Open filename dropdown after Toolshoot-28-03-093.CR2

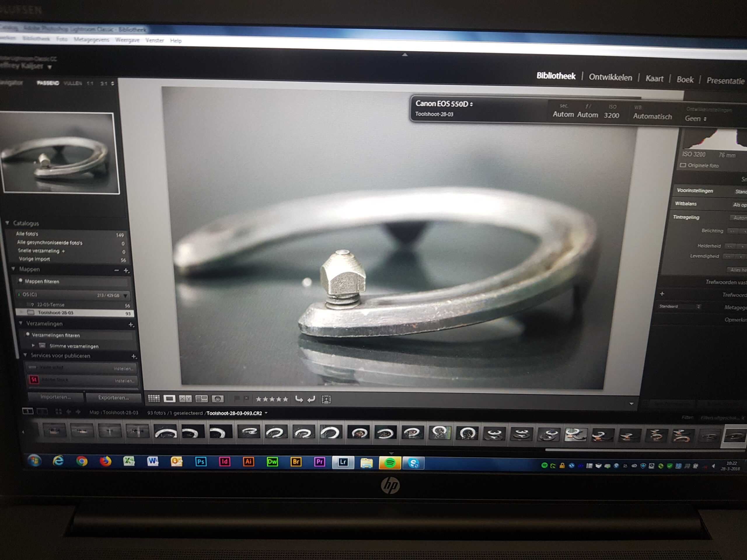[266, 413]
